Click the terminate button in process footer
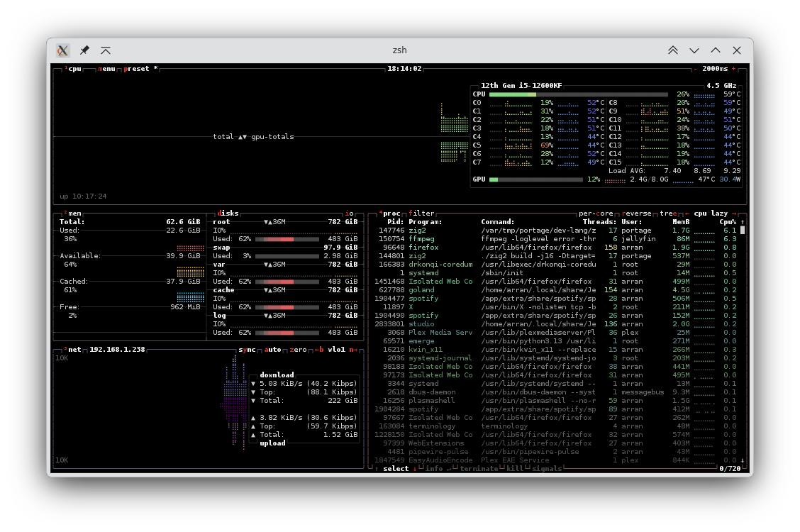This screenshot has height=532, width=800. pos(479,469)
